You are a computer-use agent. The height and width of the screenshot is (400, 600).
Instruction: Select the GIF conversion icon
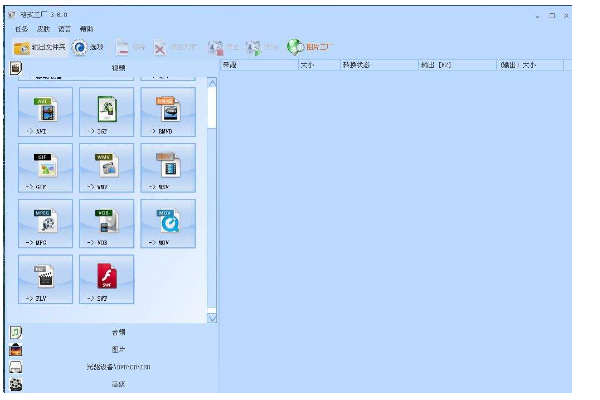click(x=45, y=167)
